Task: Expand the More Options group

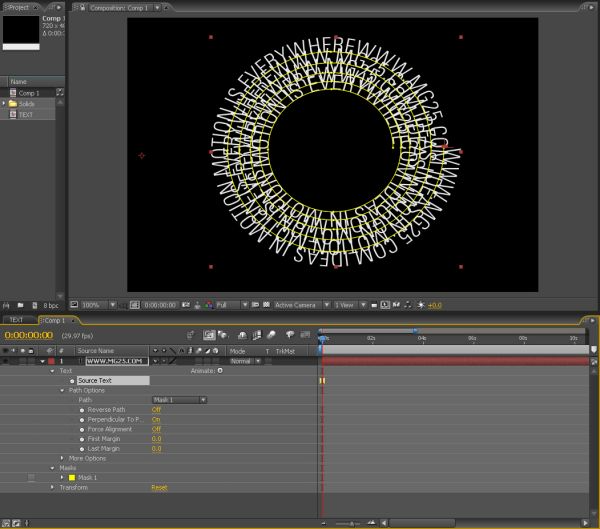Action: click(x=62, y=458)
